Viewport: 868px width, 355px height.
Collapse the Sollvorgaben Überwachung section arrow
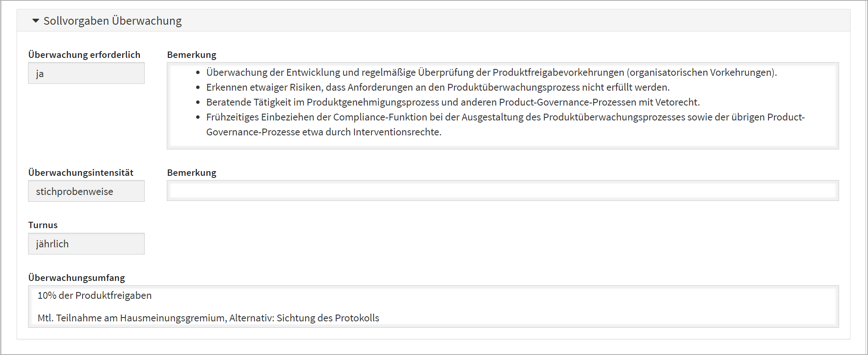36,20
